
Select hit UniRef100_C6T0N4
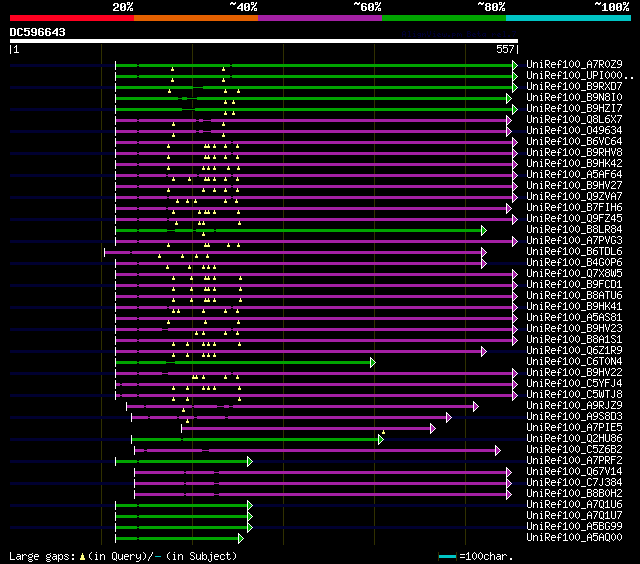pyautogui.click(x=574, y=362)
